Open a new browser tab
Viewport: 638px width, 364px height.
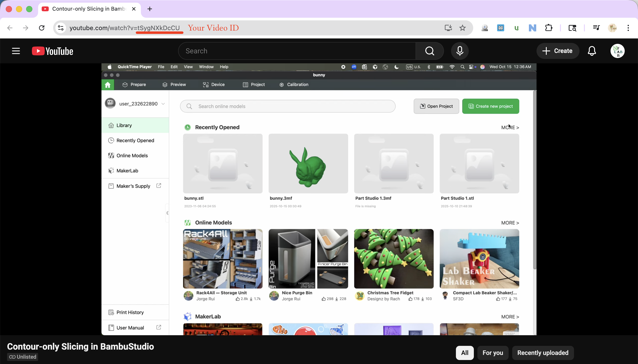[x=150, y=9]
